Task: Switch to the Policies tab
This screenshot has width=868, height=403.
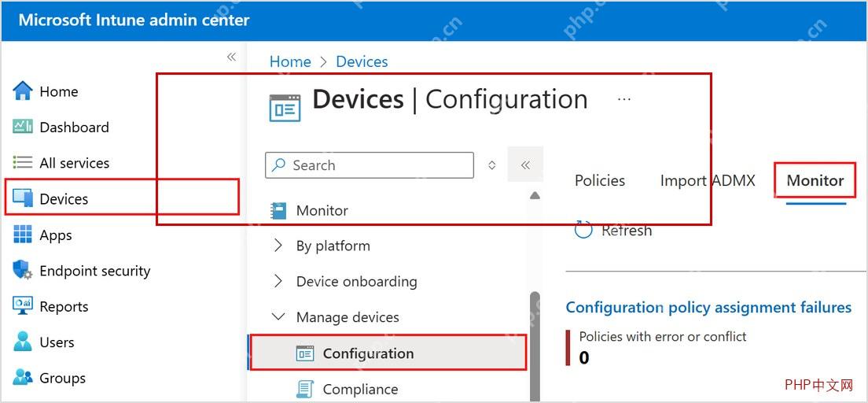Action: coord(600,180)
